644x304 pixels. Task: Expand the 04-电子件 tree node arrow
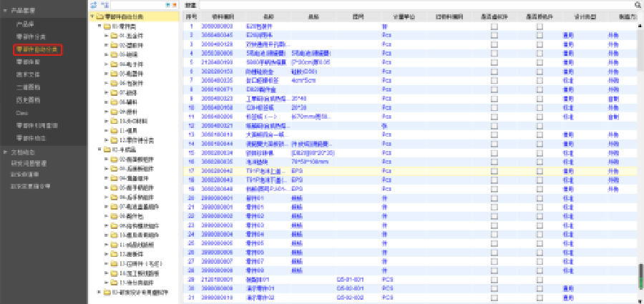pos(107,64)
